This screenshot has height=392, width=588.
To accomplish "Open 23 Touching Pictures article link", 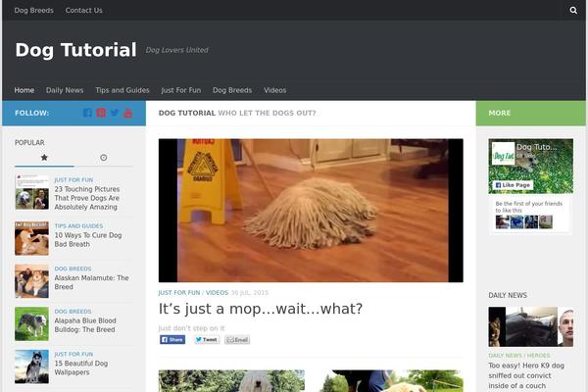I will [x=87, y=198].
